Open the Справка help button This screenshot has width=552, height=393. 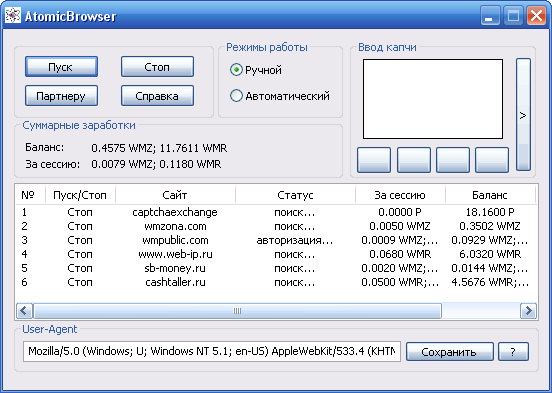[157, 96]
